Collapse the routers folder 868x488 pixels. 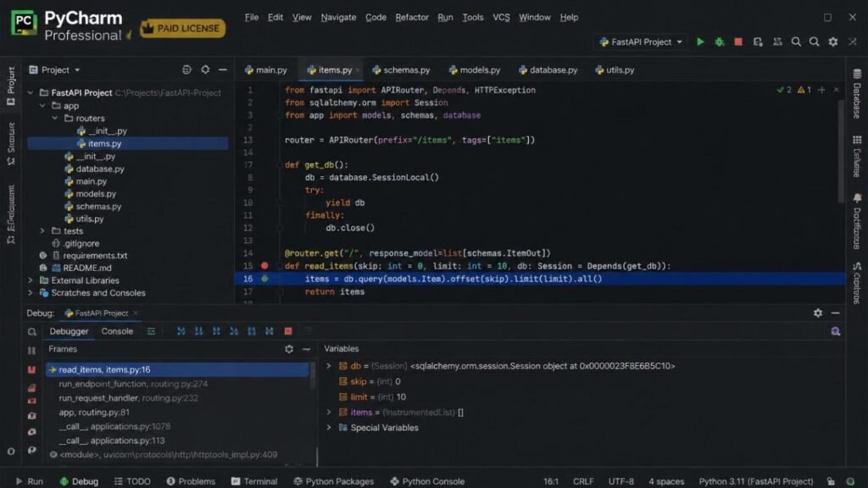coord(55,118)
